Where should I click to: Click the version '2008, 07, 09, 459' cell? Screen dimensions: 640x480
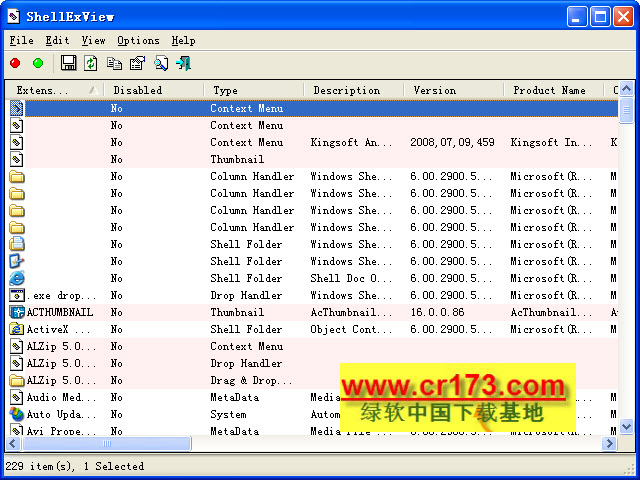(x=453, y=142)
